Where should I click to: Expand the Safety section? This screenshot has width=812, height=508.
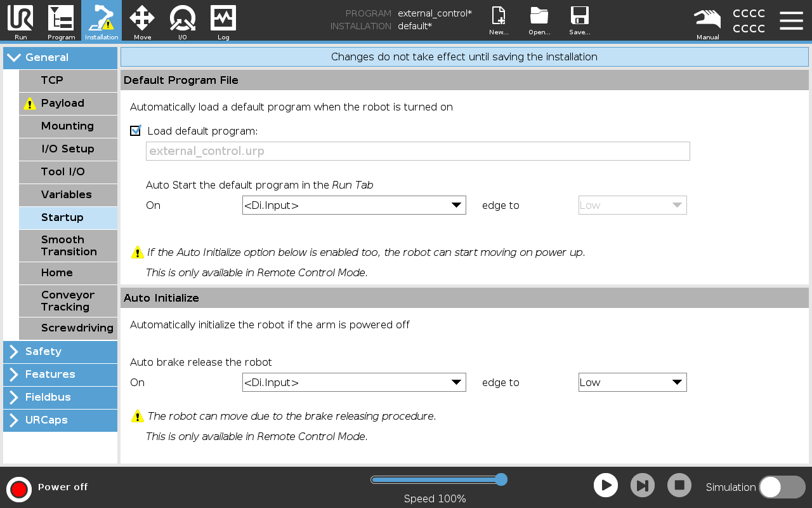click(60, 352)
